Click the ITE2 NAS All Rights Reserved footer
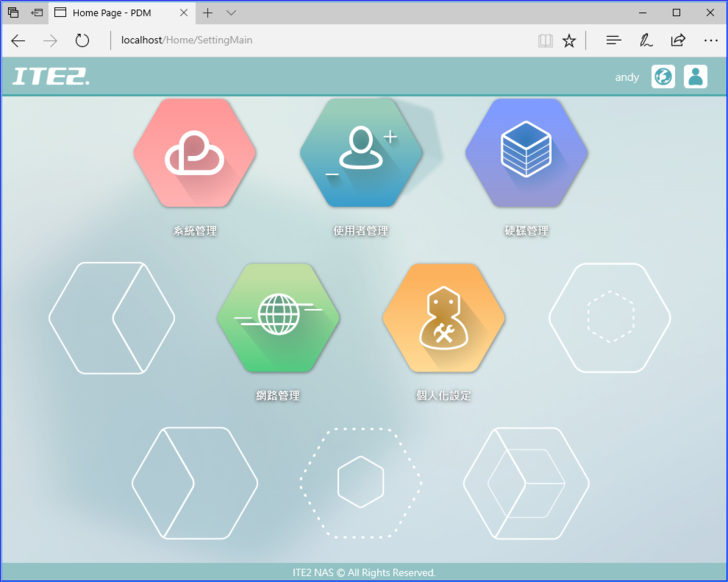Image resolution: width=728 pixels, height=582 pixels. click(364, 573)
